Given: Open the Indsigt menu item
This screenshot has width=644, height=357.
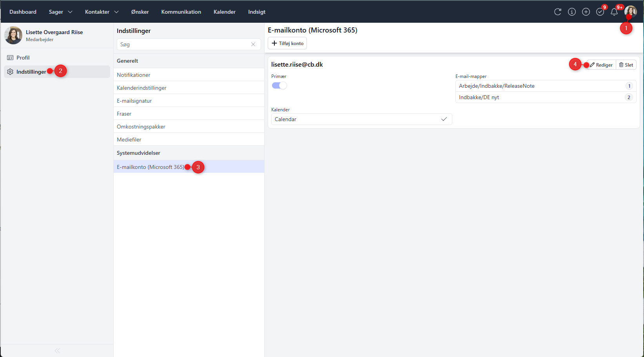Looking at the screenshot, I should tap(257, 12).
